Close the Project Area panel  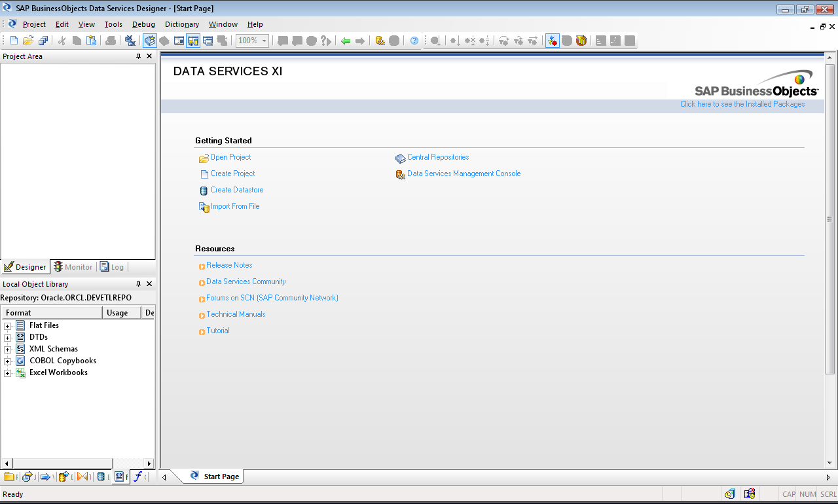click(149, 56)
